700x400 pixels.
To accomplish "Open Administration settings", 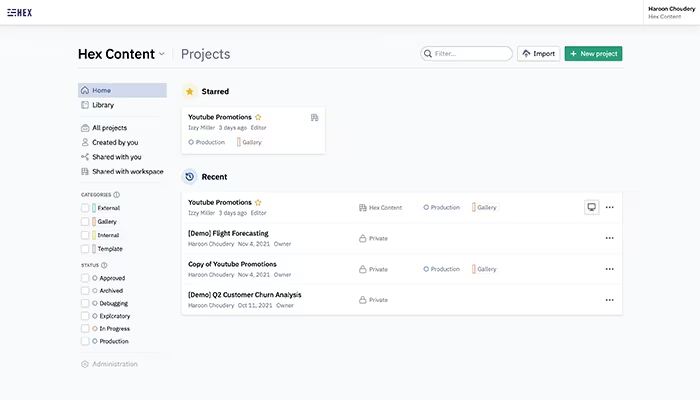I will click(x=109, y=364).
